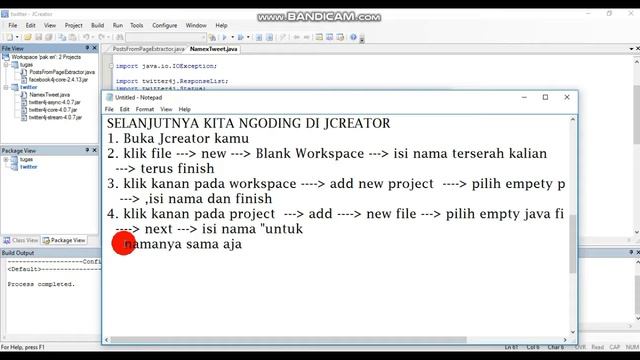Click the fold toggle beside import java.io.IOException
Image resolution: width=640 pixels, height=360 pixels.
pos(111,66)
